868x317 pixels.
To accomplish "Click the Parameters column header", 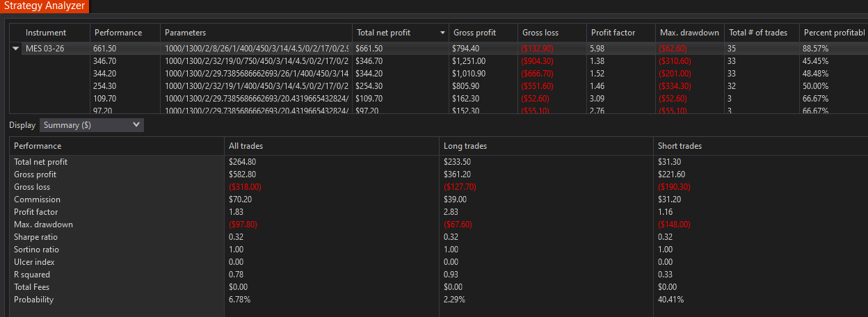I will [185, 33].
